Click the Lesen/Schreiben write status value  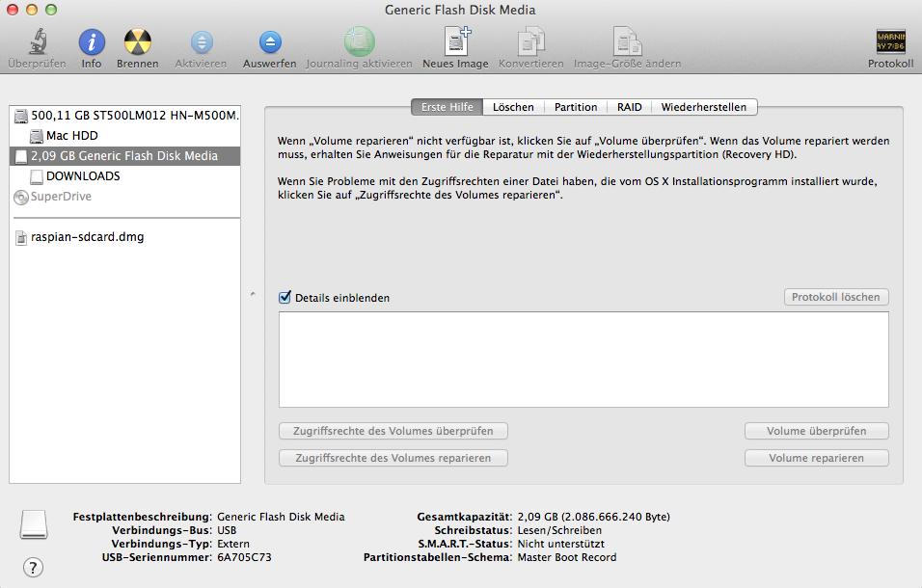pyautogui.click(x=559, y=530)
